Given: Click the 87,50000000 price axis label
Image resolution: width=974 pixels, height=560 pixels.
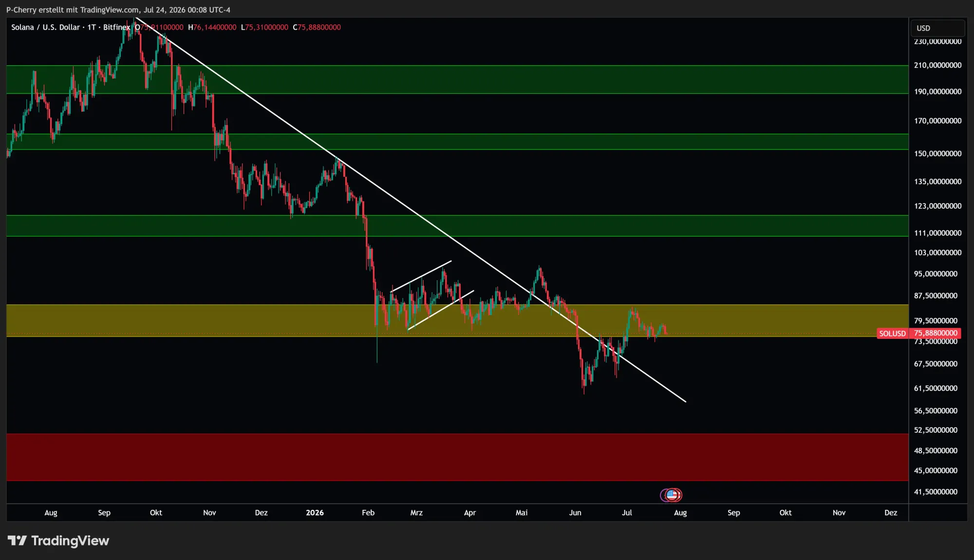Looking at the screenshot, I should [x=936, y=296].
